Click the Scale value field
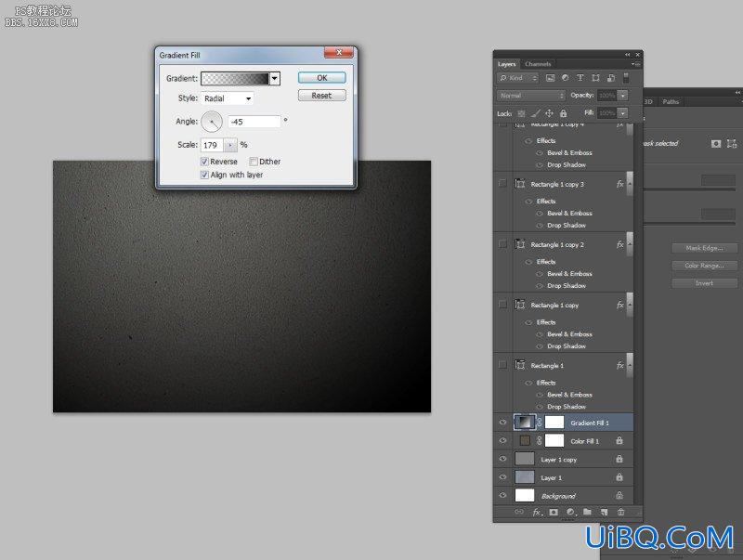The width and height of the screenshot is (743, 560). [213, 145]
